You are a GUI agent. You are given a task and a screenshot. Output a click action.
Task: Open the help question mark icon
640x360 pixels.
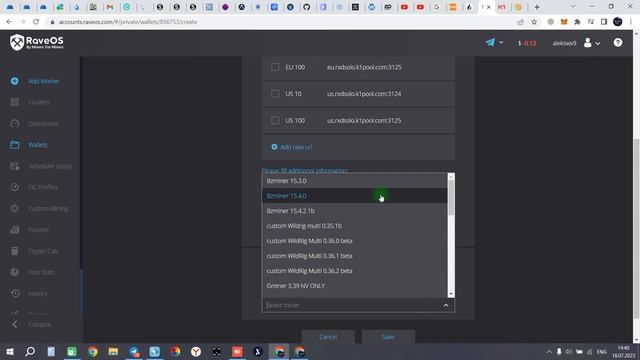tap(618, 42)
